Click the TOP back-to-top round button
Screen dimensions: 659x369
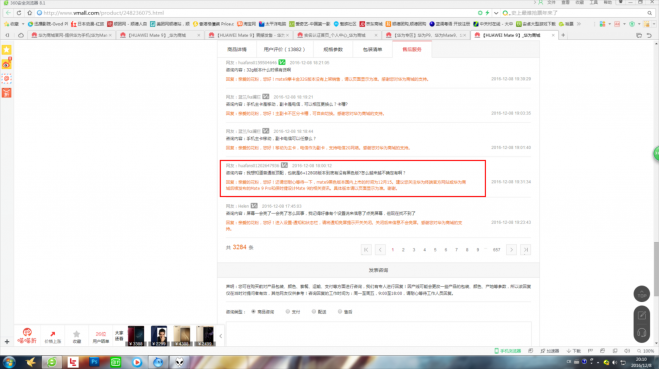(642, 294)
